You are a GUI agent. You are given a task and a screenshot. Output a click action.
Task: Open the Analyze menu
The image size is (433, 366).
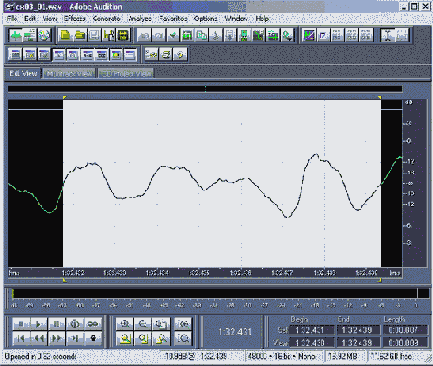click(x=140, y=19)
